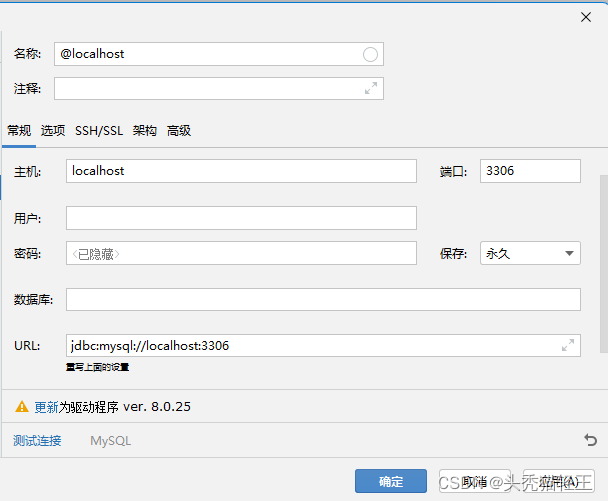Screen dimensions: 608x501
Task: Click the MySQL driver link
Action: pyautogui.click(x=111, y=441)
